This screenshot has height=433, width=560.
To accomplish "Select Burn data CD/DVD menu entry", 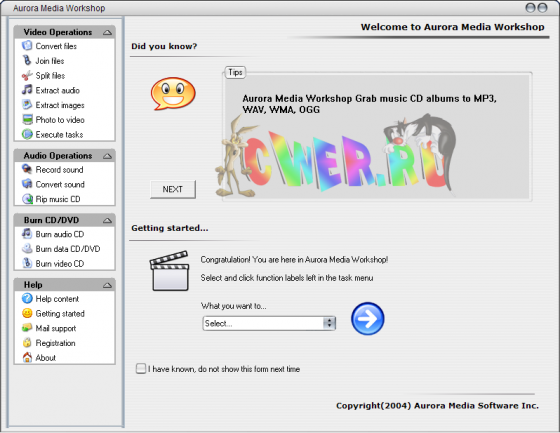I will click(x=68, y=249).
